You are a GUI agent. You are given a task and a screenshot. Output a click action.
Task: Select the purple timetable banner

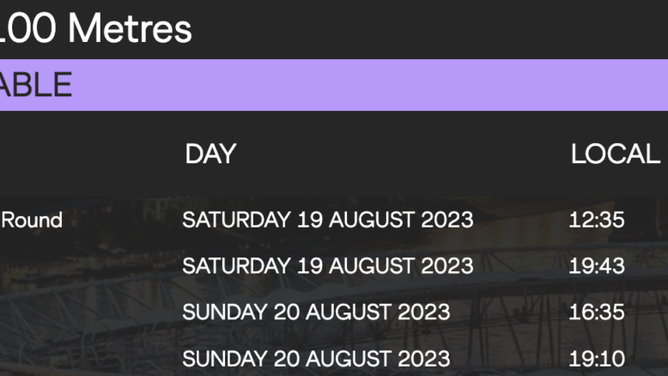334,85
